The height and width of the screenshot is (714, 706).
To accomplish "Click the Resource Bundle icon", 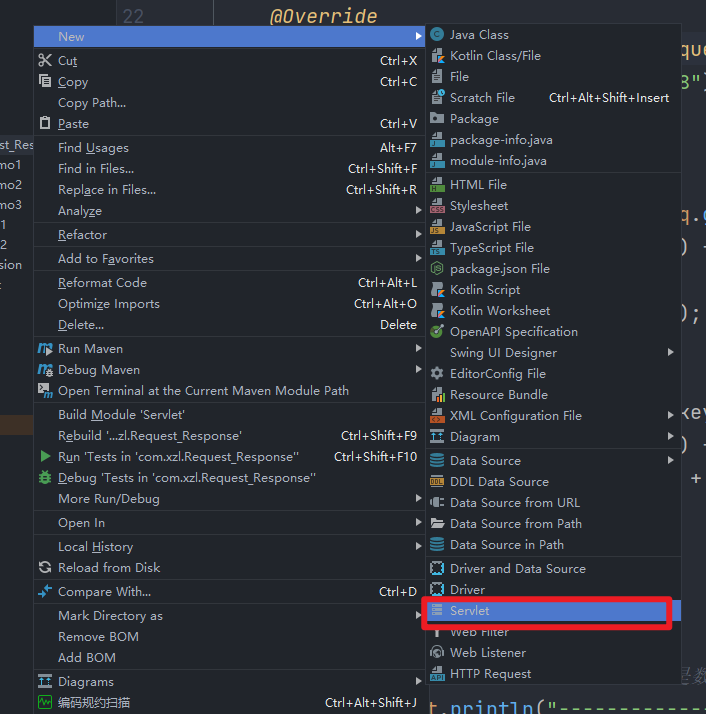I will tap(437, 395).
